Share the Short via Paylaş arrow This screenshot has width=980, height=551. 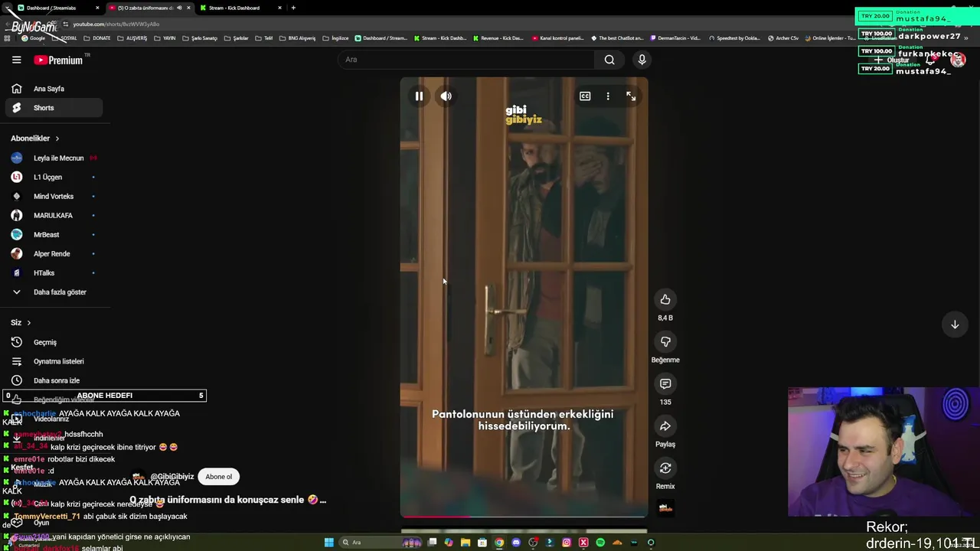pyautogui.click(x=665, y=426)
